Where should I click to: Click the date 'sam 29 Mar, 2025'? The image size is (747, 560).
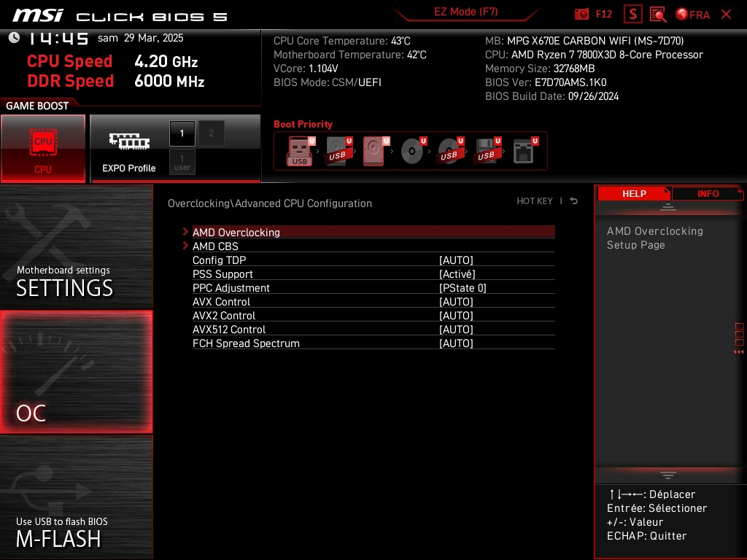[x=141, y=38]
